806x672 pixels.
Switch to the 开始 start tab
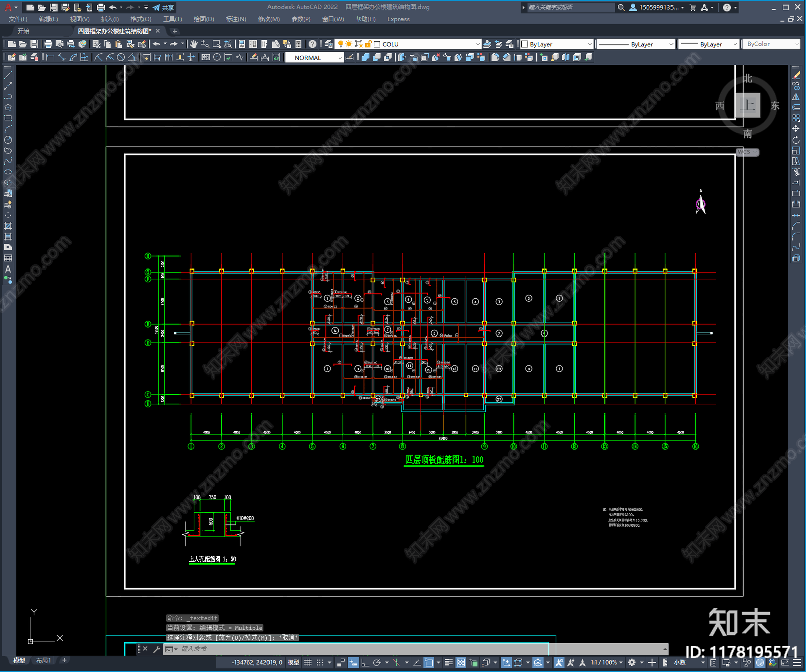[24, 31]
